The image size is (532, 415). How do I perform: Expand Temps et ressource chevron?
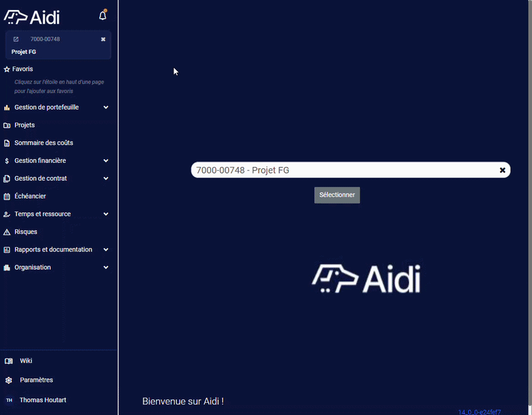coord(106,214)
